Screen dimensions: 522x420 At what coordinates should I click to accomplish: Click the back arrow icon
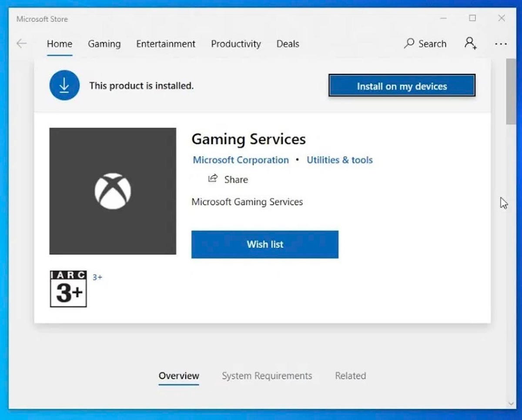tap(21, 43)
